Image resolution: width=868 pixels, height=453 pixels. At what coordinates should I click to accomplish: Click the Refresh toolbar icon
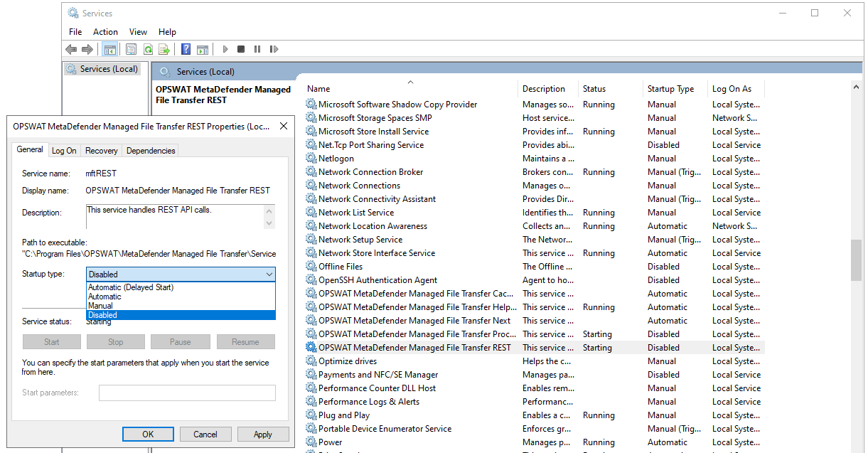[x=148, y=49]
